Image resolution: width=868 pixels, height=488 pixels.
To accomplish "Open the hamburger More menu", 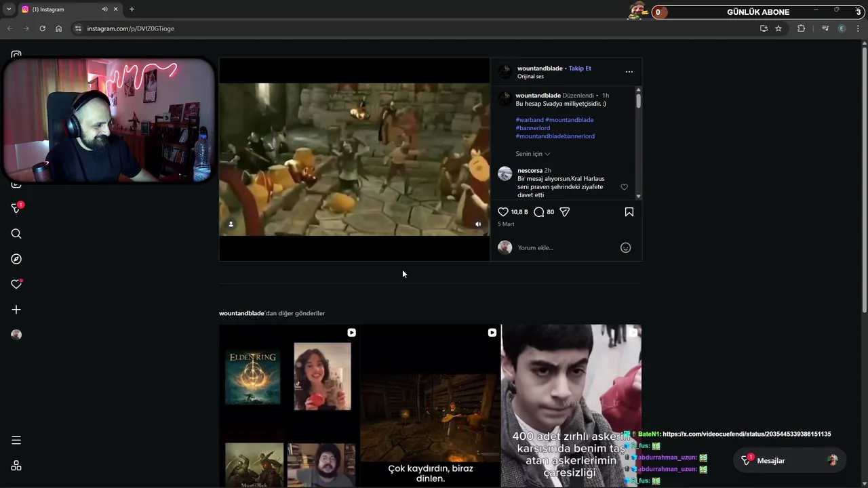I will click(x=16, y=441).
